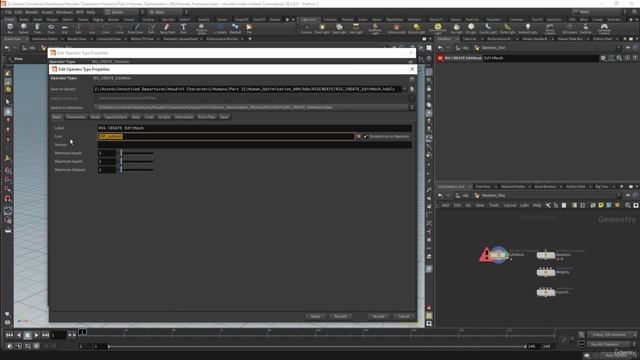
Task: Click the Discard button
Action: (x=340, y=316)
